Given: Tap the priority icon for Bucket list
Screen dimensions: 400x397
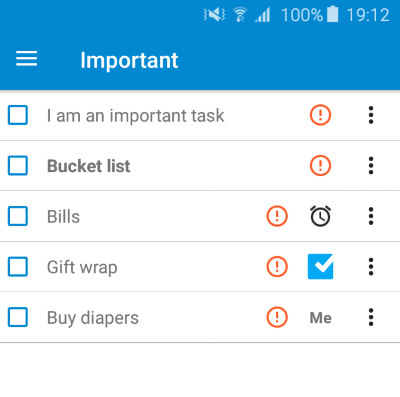Looking at the screenshot, I should [320, 165].
